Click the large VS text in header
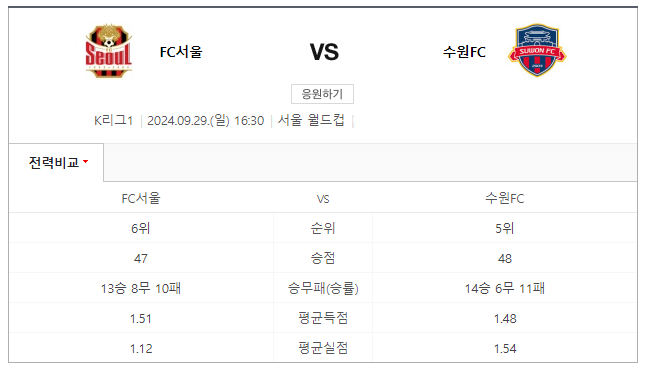Viewport: 646px width, 368px height. point(324,52)
